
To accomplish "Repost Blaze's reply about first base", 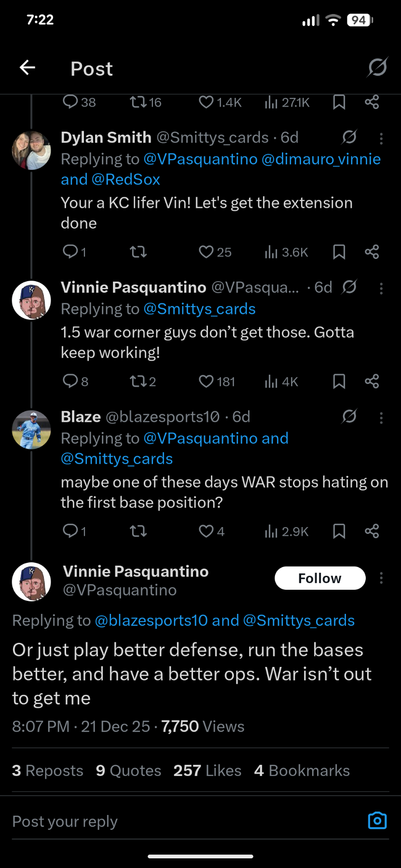I will point(138,531).
